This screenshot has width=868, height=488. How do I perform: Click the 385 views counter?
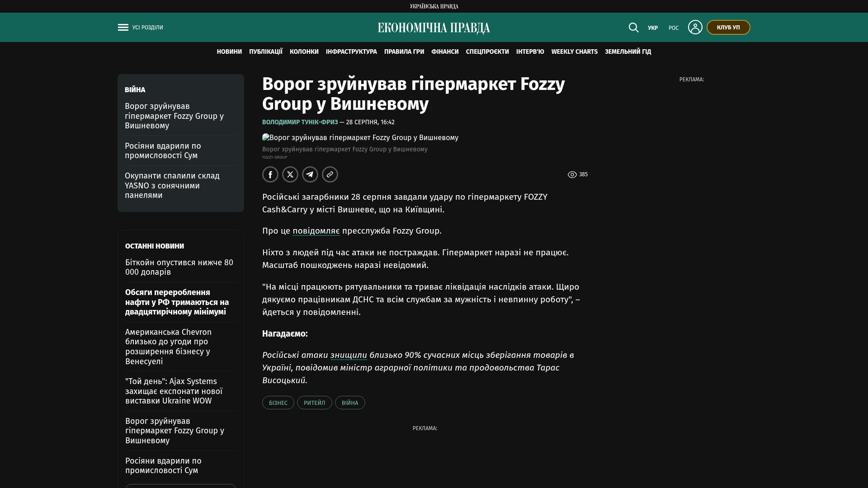pyautogui.click(x=578, y=174)
